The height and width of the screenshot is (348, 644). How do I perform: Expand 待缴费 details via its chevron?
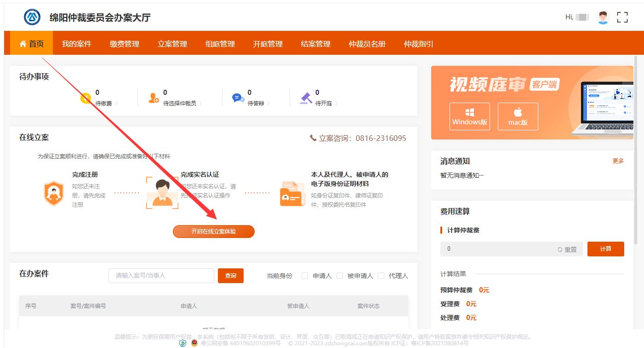coord(115,103)
